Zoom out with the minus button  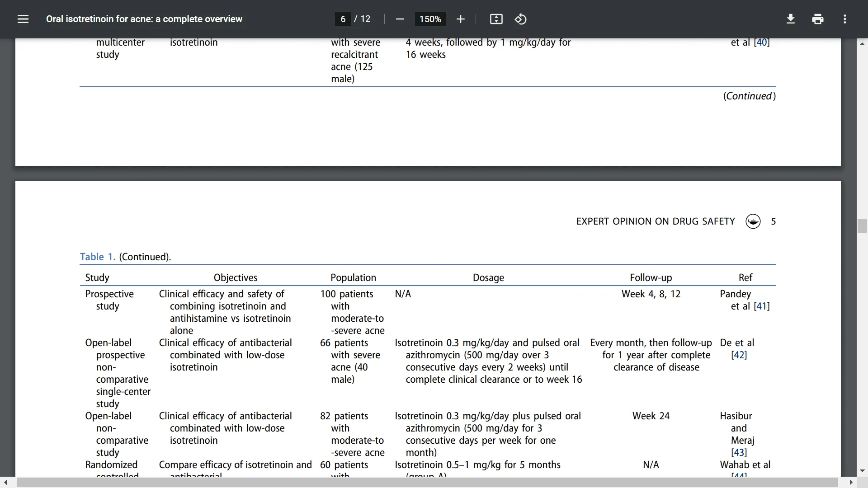(x=400, y=19)
